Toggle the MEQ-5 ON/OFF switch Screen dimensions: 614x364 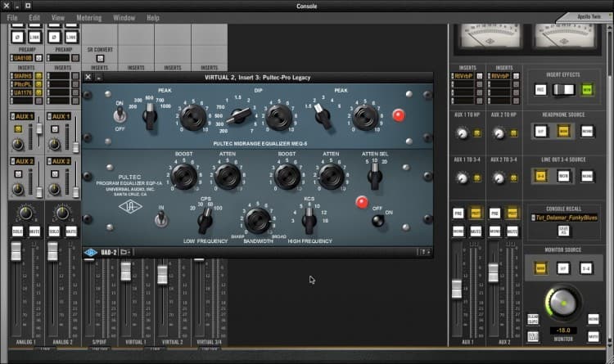coord(120,115)
